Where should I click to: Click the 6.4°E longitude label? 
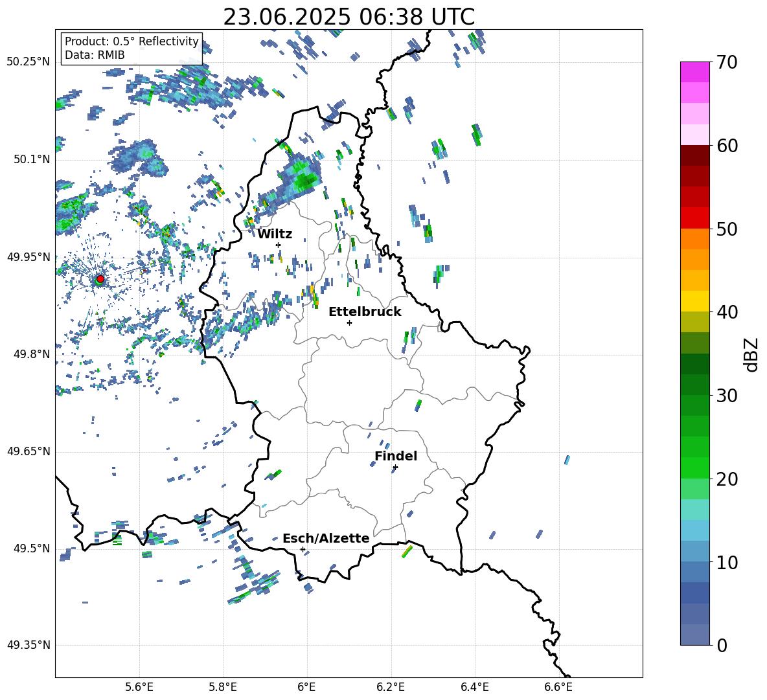pos(474,687)
